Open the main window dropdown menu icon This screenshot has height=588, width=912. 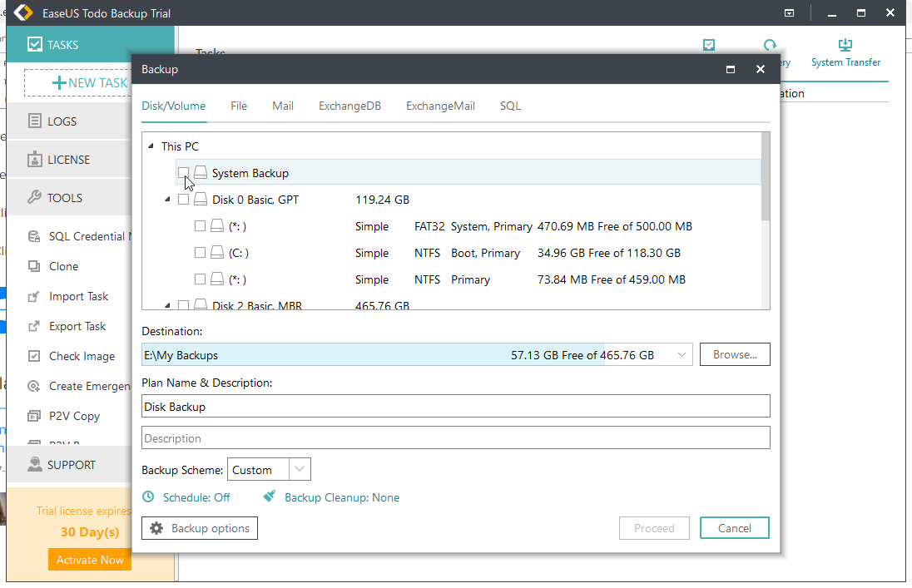790,12
